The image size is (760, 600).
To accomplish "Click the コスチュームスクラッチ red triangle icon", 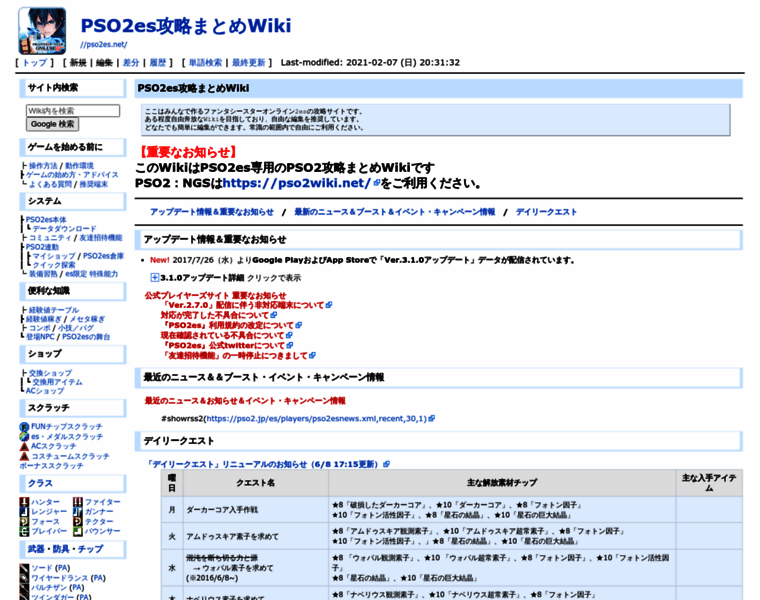I will tap(24, 457).
